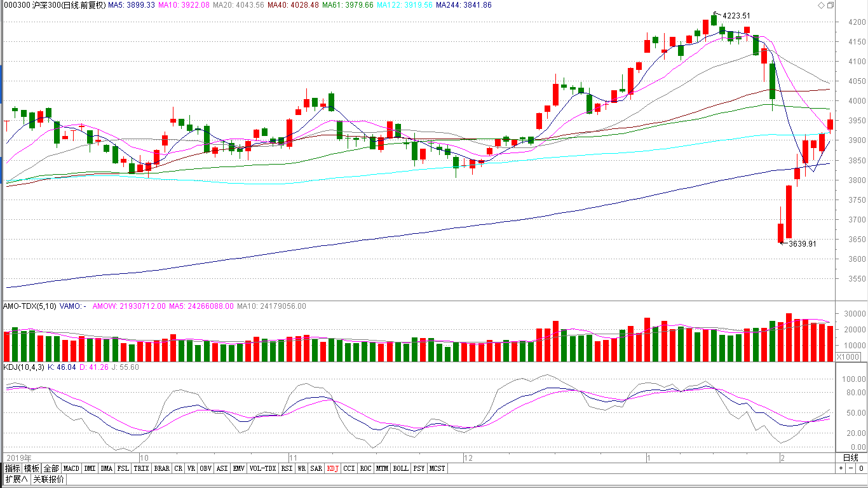Click the plus zoom button
Image resolution: width=868 pixels, height=488 pixels.
841,468
